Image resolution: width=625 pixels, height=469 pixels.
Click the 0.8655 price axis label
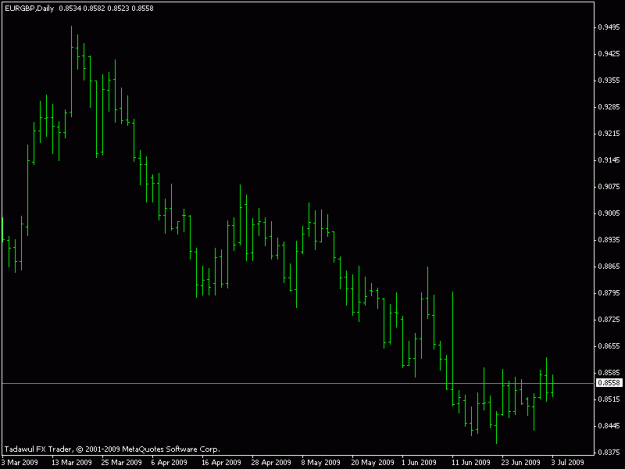pyautogui.click(x=609, y=346)
